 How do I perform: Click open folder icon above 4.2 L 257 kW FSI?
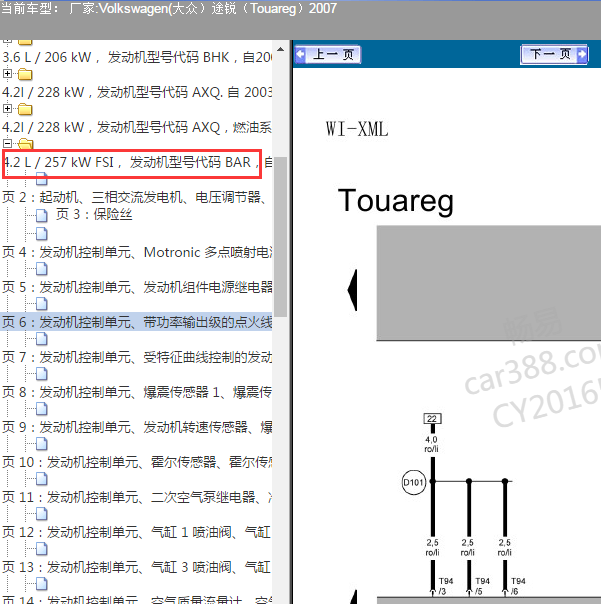coord(25,144)
